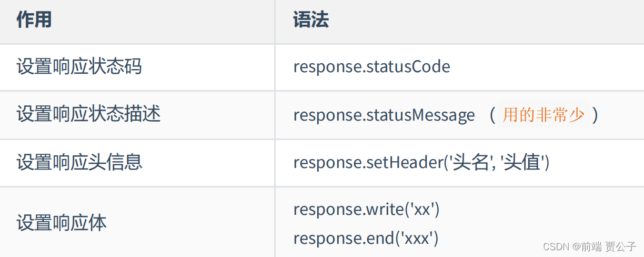Viewport: 644px width, 257px height.
Task: Click response.statusMessage text
Action: click(384, 115)
